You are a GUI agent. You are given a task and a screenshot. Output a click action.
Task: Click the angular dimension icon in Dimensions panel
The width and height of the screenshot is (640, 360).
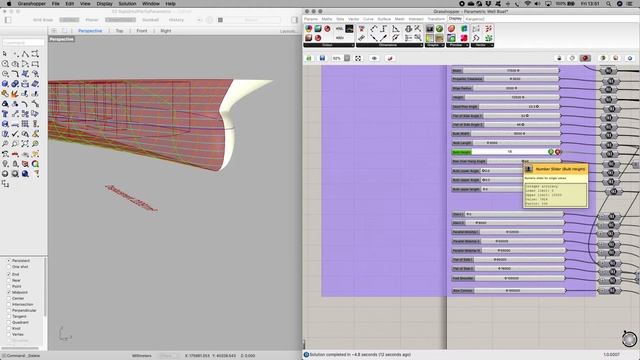pos(396,29)
